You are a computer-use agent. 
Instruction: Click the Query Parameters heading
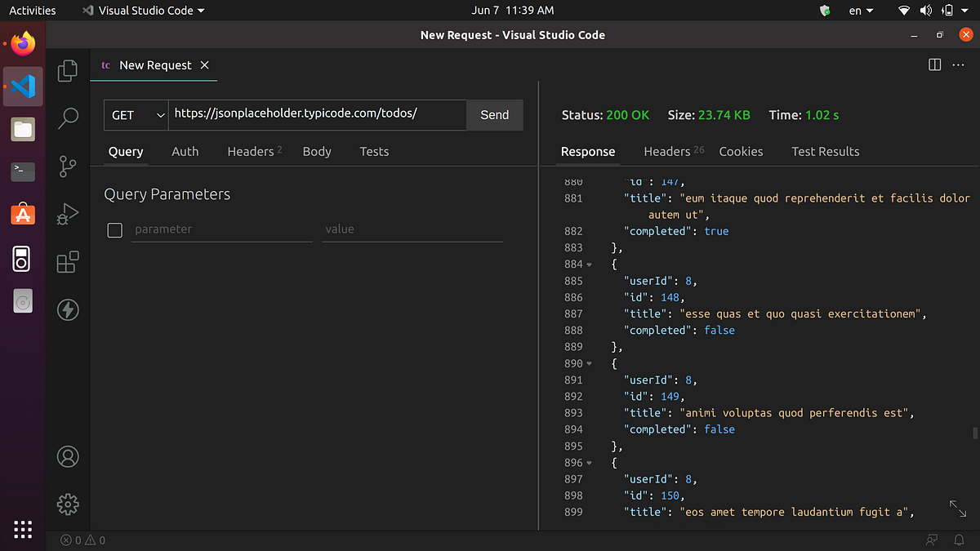coord(167,194)
